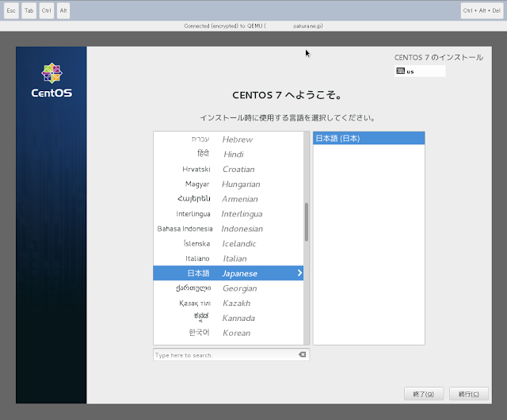Pick Kazakh from the language list
The image size is (507, 420).
(228, 304)
